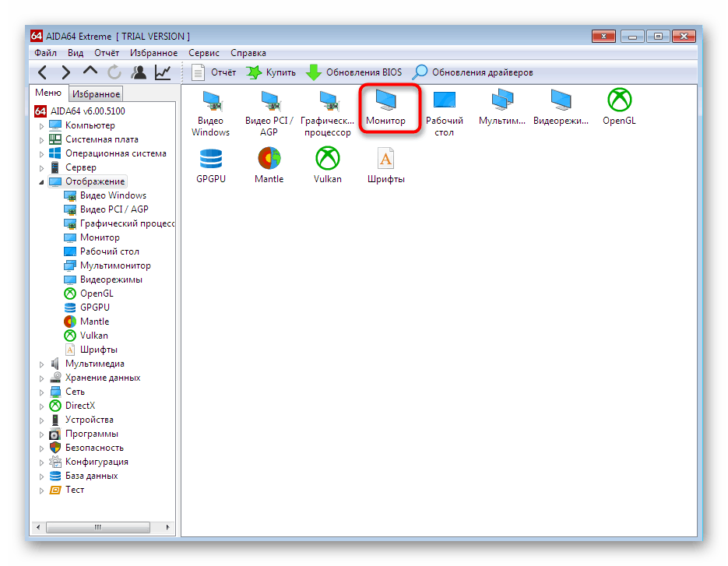The image size is (728, 566).
Task: Expand the DirectX tree node
Action: point(41,406)
